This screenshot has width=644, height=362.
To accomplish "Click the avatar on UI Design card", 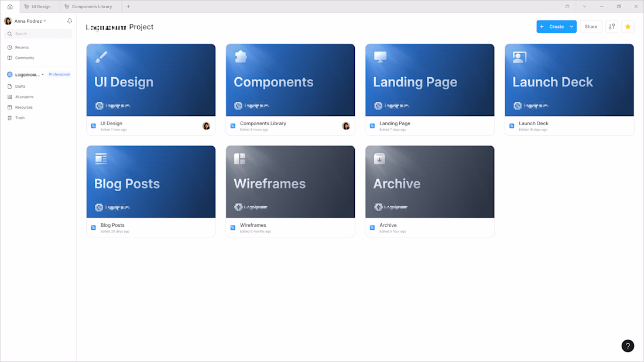I will [x=206, y=126].
